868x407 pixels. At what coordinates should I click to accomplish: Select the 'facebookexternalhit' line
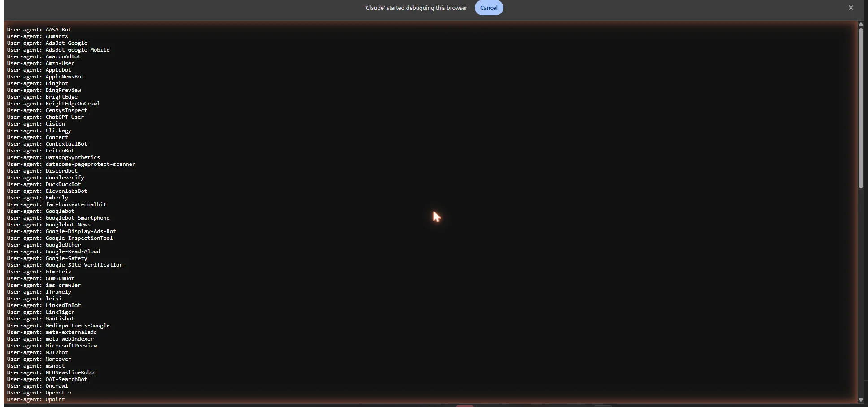[57, 204]
